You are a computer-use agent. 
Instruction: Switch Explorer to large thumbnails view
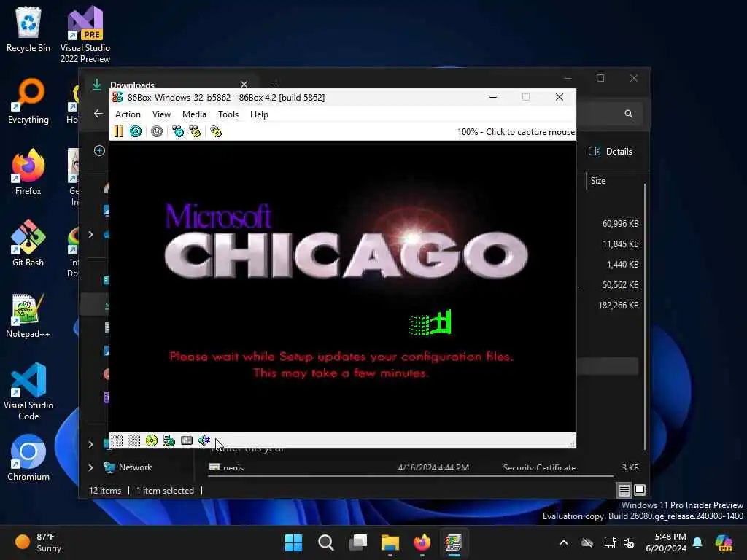point(639,489)
